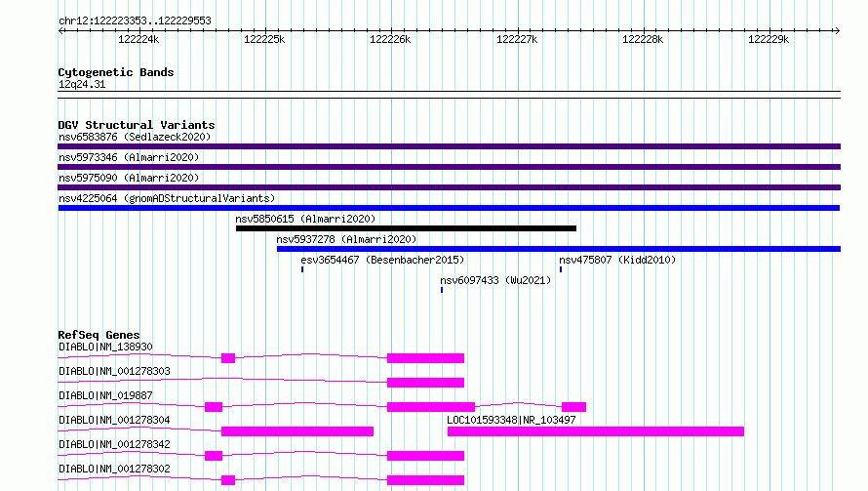Click the NM_001278342 large exon block
Screen dimensions: 868x491
(x=425, y=456)
